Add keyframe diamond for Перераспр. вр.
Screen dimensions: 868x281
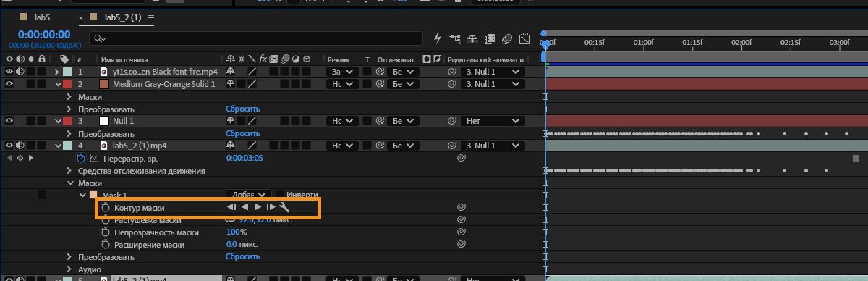(x=20, y=158)
